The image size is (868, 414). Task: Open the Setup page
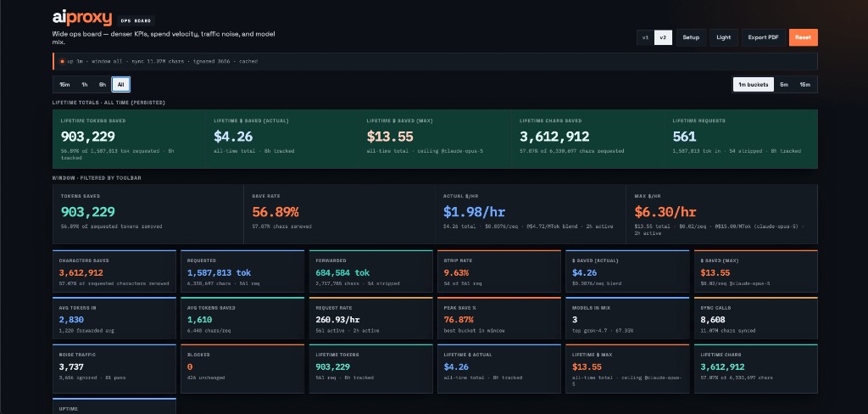click(690, 37)
